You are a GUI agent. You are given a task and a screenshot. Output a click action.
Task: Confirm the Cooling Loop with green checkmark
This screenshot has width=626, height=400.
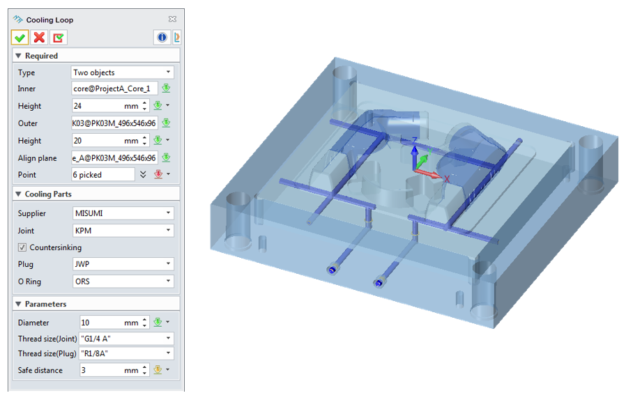click(20, 37)
